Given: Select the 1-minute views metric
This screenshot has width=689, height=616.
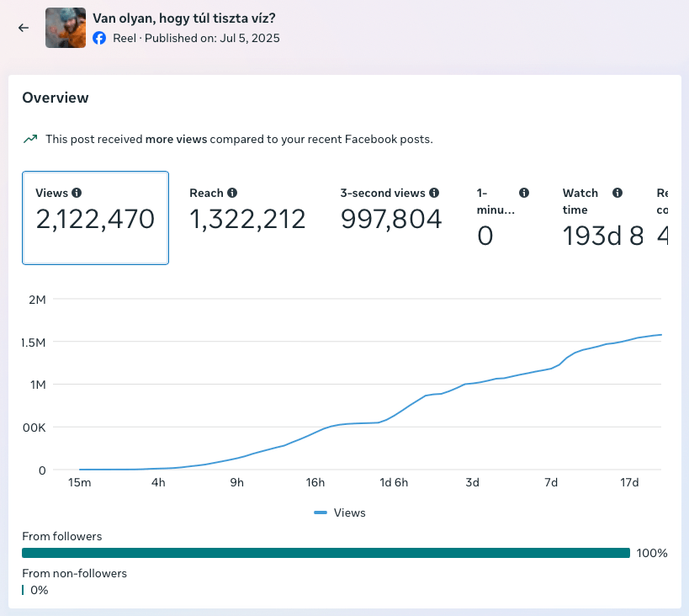Looking at the screenshot, I should pos(503,219).
